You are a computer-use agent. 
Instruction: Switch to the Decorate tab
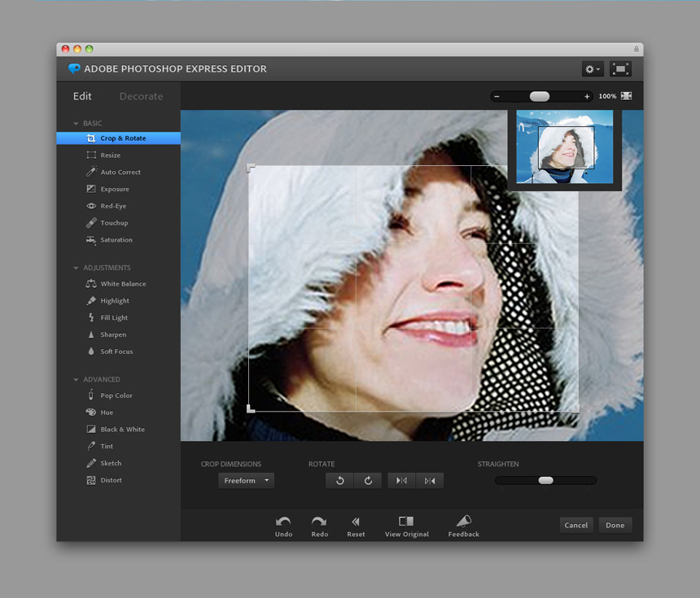point(141,96)
